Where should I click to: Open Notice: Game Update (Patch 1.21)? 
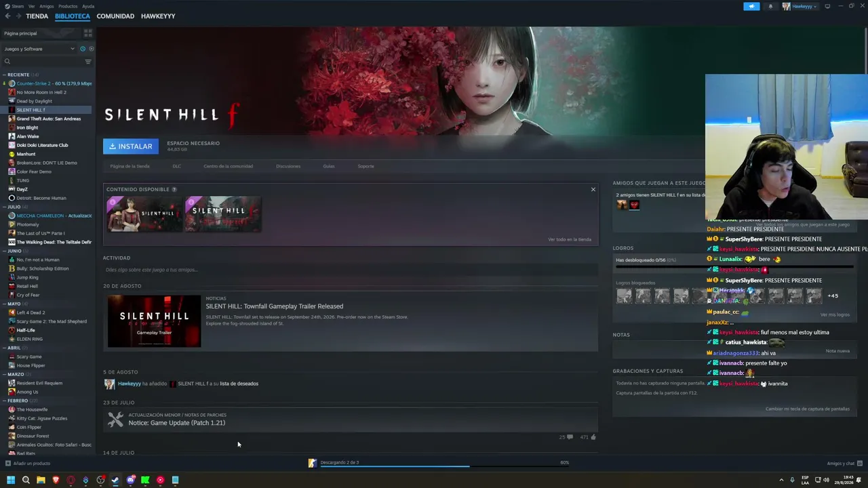pyautogui.click(x=176, y=423)
